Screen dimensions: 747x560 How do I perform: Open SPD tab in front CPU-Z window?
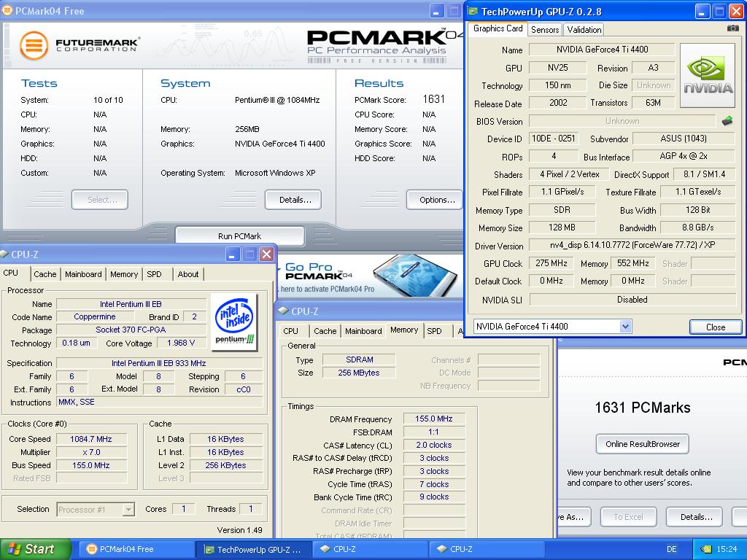(x=154, y=274)
